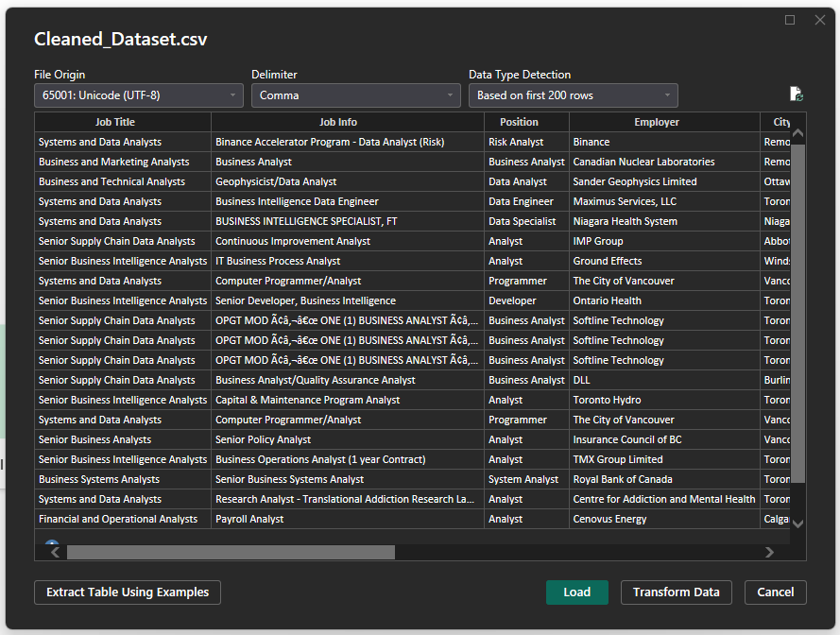
Task: Click the Payroll Analyst cell
Action: point(348,519)
